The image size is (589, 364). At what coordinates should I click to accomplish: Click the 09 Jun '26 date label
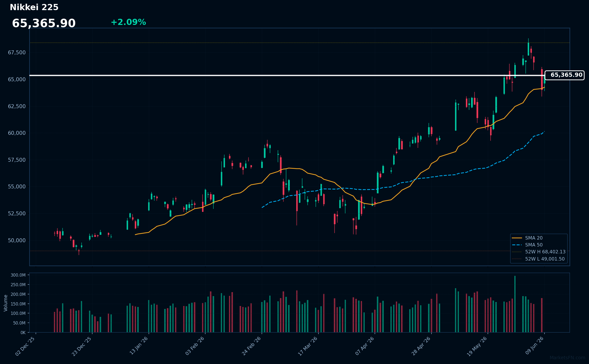pos(534,345)
